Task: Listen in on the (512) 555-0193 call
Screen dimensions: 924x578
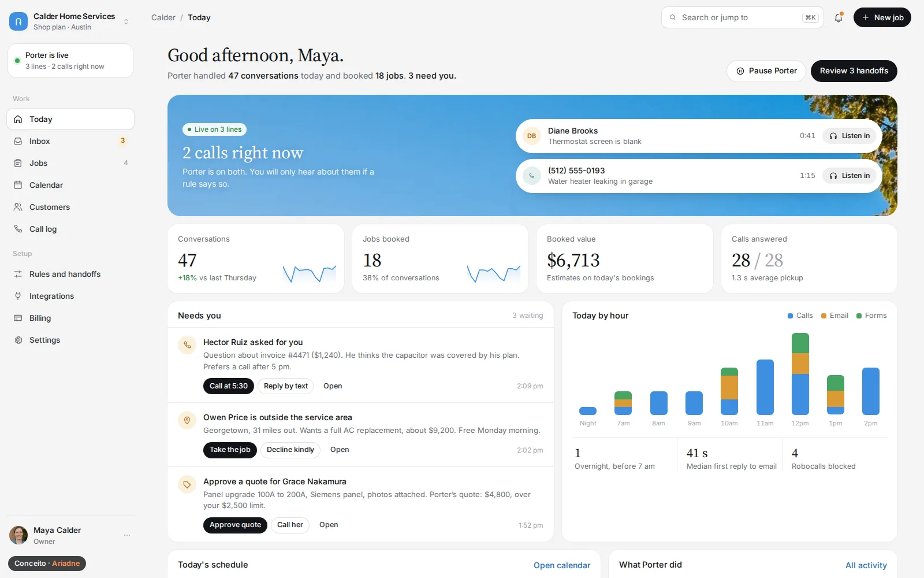Action: click(x=850, y=176)
